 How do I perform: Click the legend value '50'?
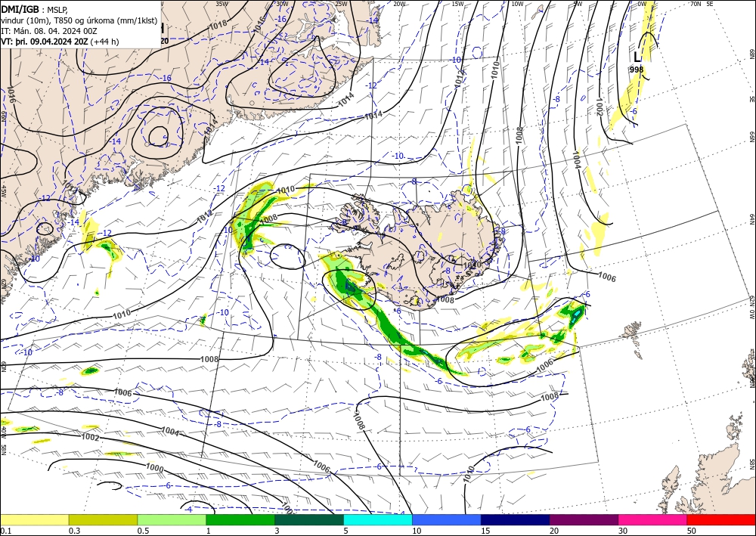tap(692, 531)
